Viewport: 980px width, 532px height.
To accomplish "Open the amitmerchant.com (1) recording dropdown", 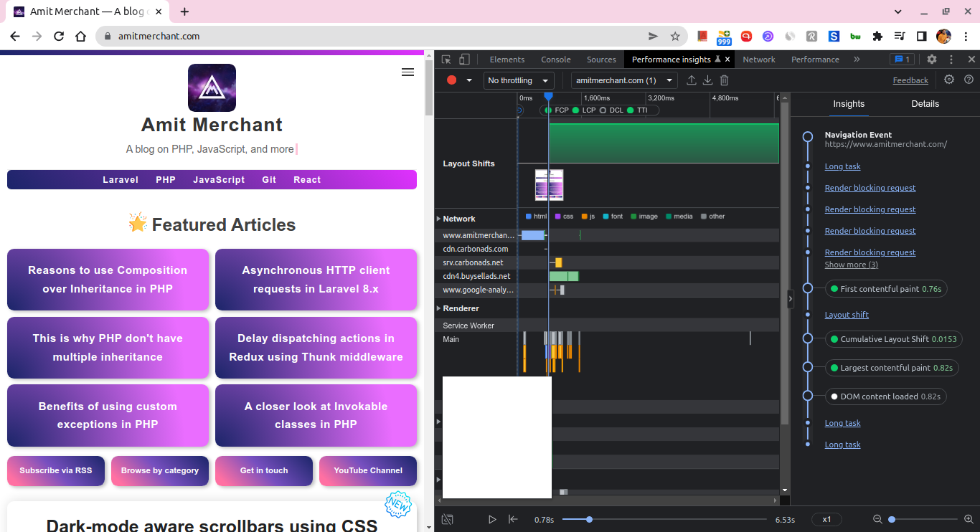I will point(624,80).
